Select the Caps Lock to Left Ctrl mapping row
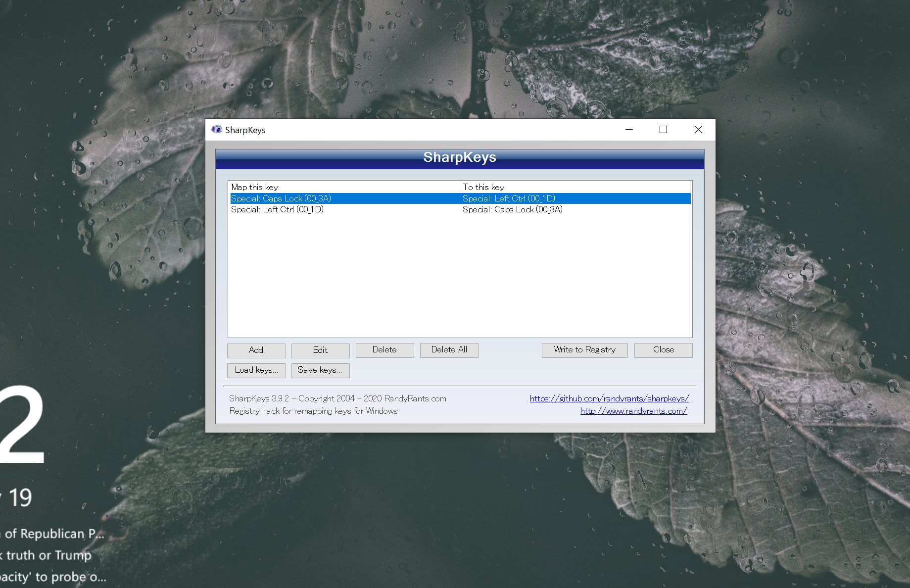This screenshot has width=910, height=588. point(460,198)
